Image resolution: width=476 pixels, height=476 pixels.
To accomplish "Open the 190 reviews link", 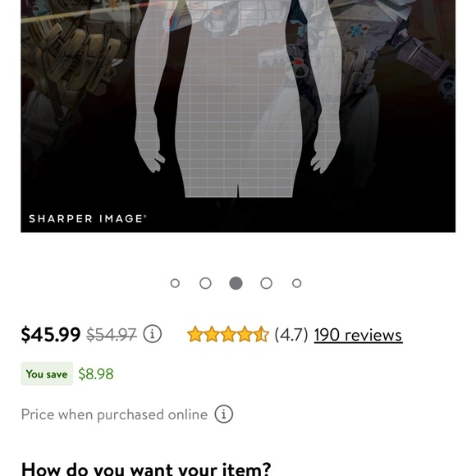I will 358,335.
